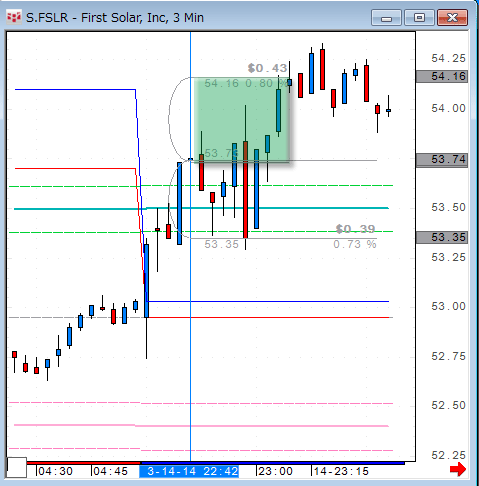The height and width of the screenshot is (486, 479).
Task: Click the 52.50 price axis label
Action: pyautogui.click(x=448, y=405)
